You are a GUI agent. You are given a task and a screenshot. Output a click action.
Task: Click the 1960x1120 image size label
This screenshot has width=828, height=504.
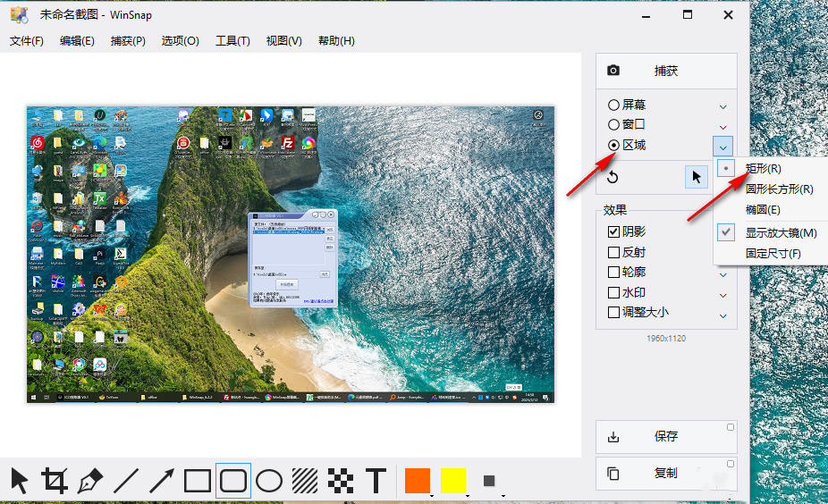click(666, 339)
